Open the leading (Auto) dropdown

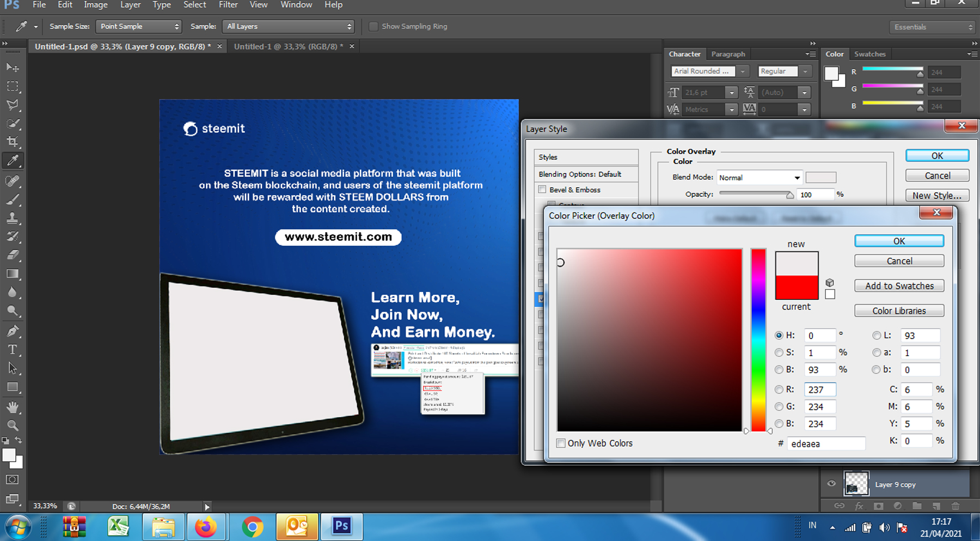(804, 93)
